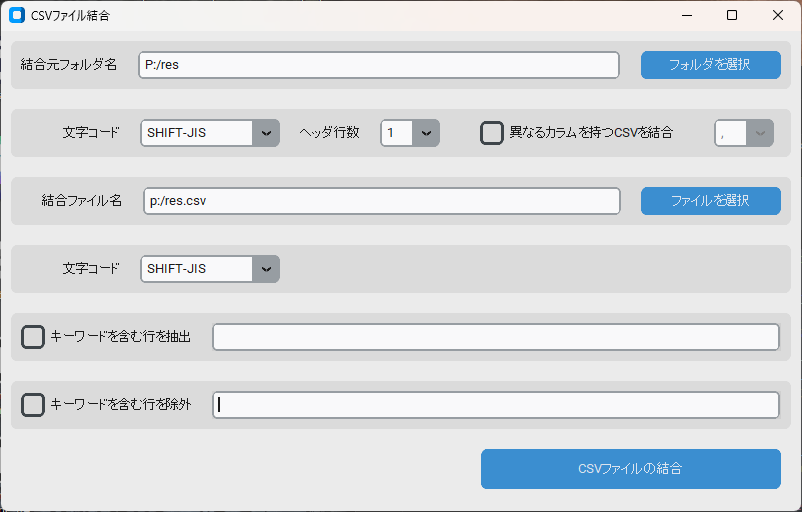
Task: Click the source SHIFT-JIS combo text
Action: 176,133
